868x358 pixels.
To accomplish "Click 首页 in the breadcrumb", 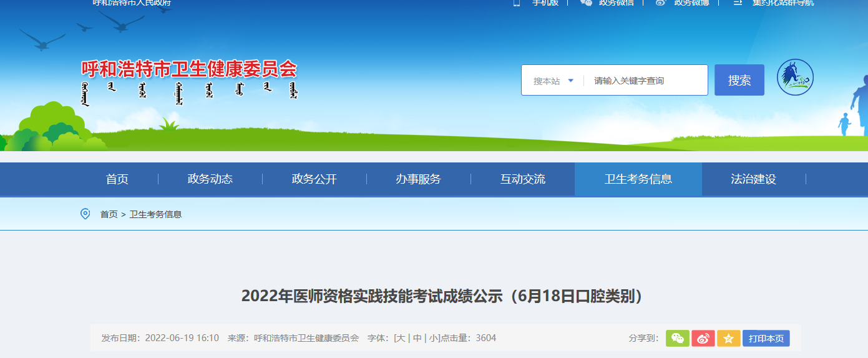I will click(109, 214).
